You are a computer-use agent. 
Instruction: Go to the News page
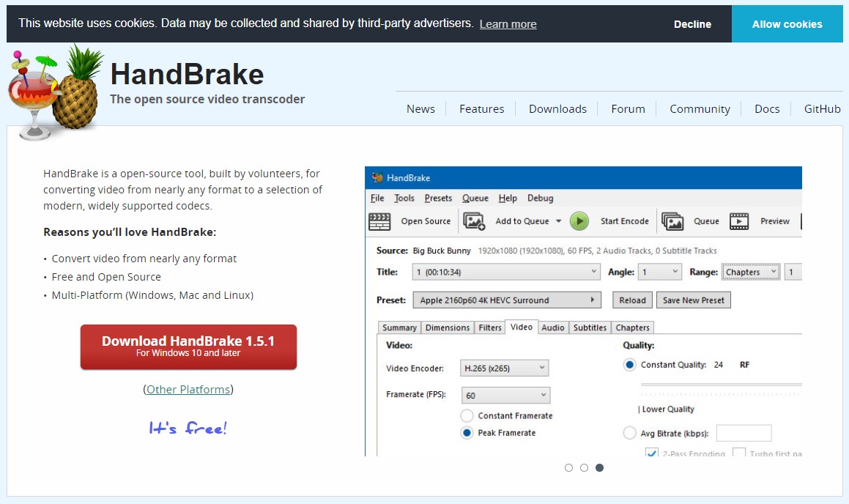click(420, 109)
